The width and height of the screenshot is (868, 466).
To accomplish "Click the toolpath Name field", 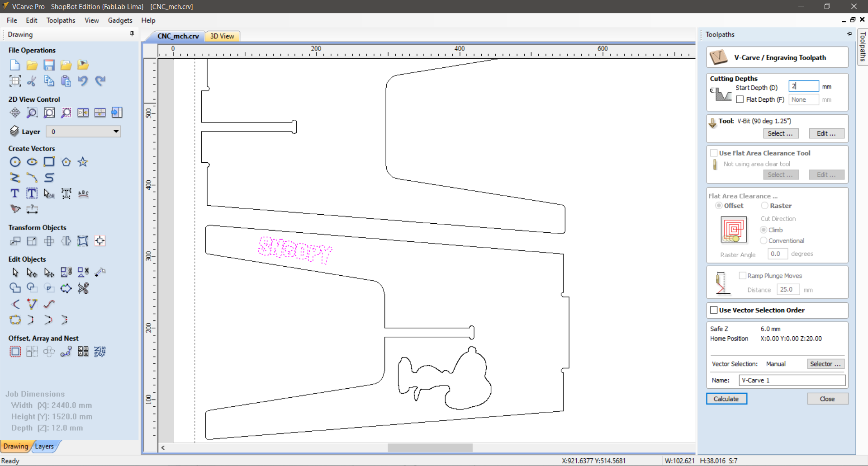I will [x=792, y=380].
